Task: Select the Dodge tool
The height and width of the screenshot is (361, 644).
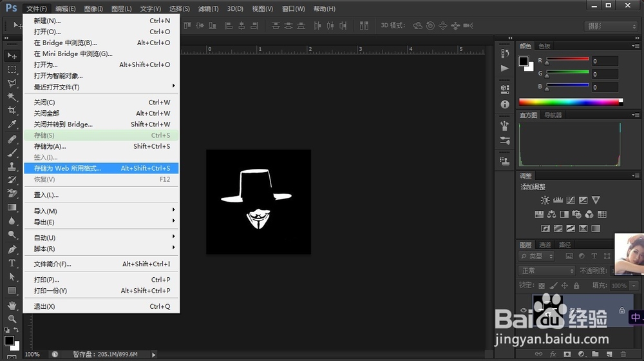Action: click(x=12, y=235)
